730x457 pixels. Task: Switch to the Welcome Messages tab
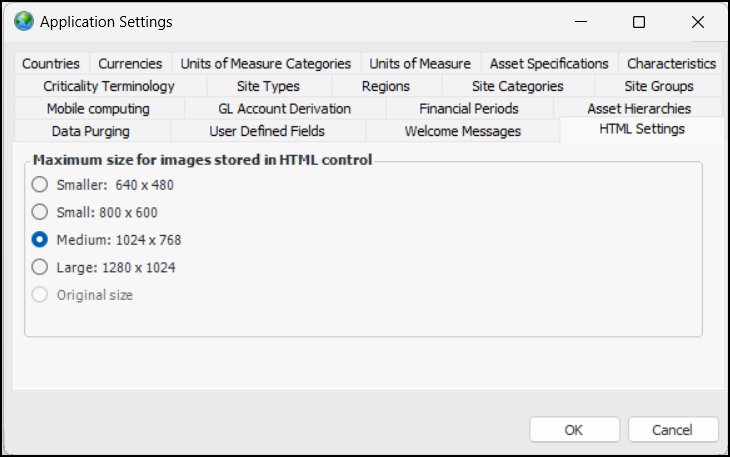pyautogui.click(x=462, y=131)
